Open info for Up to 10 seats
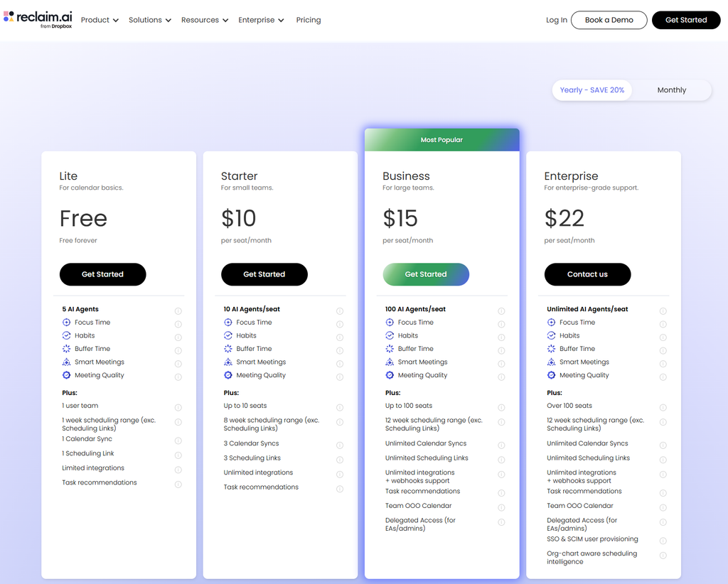Image resolution: width=728 pixels, height=584 pixels. click(340, 407)
